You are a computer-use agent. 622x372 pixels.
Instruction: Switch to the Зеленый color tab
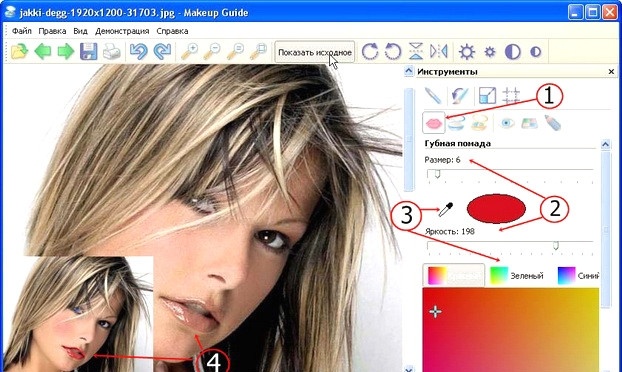coord(516,276)
